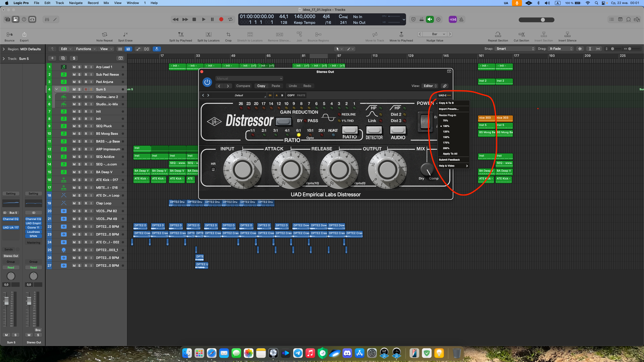Open the Navigate menu in menu bar
The width and height of the screenshot is (644, 362).
[76, 3]
